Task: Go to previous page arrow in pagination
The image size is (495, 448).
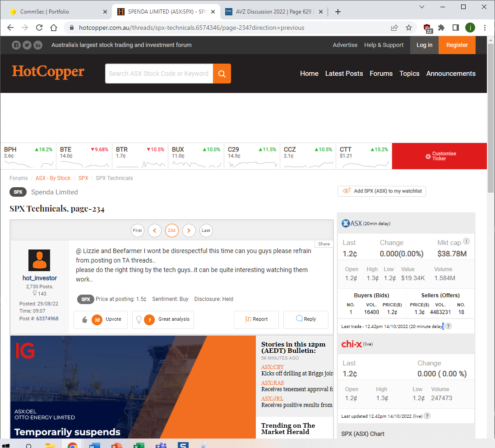Action: 154,231
